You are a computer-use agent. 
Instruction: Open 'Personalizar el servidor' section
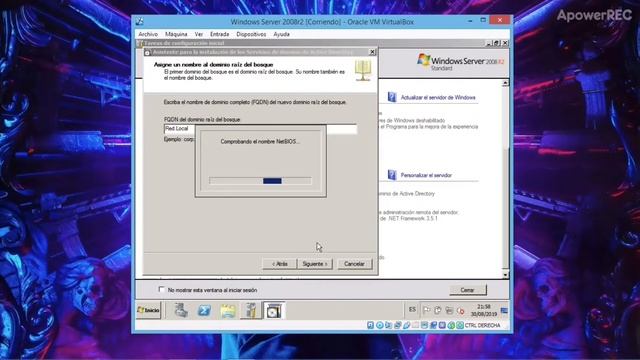click(426, 175)
